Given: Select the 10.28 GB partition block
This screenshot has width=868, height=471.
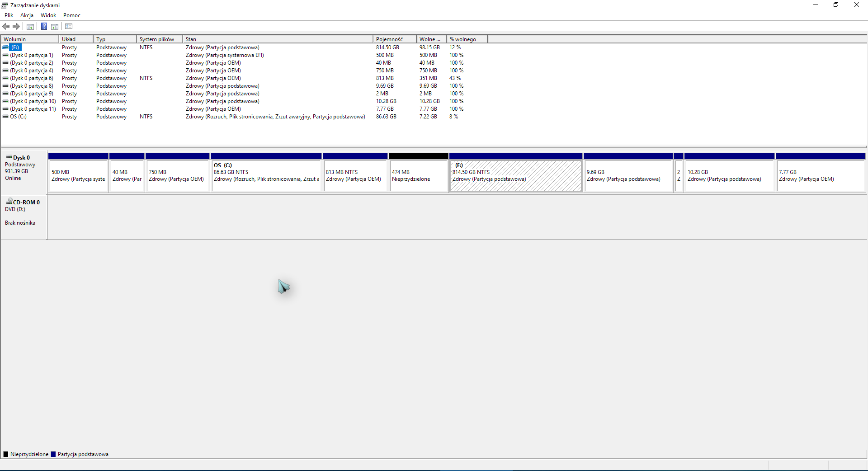Looking at the screenshot, I should coord(730,173).
